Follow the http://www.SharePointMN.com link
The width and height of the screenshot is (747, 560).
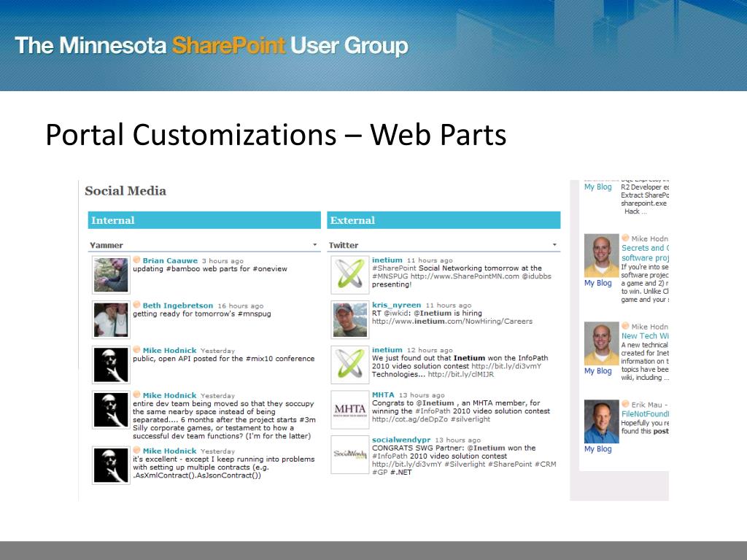click(465, 276)
